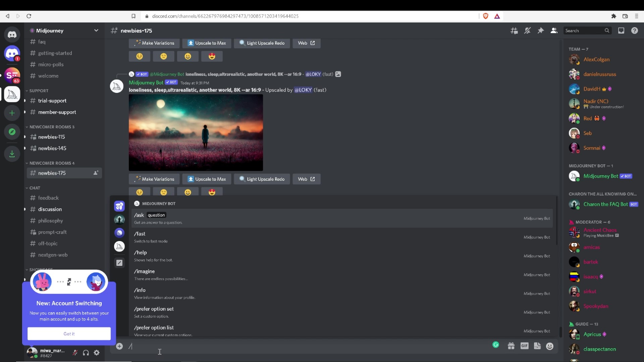Viewport: 644px width, 362px height.
Task: Reload the page with browser refresh button
Action: click(x=29, y=16)
